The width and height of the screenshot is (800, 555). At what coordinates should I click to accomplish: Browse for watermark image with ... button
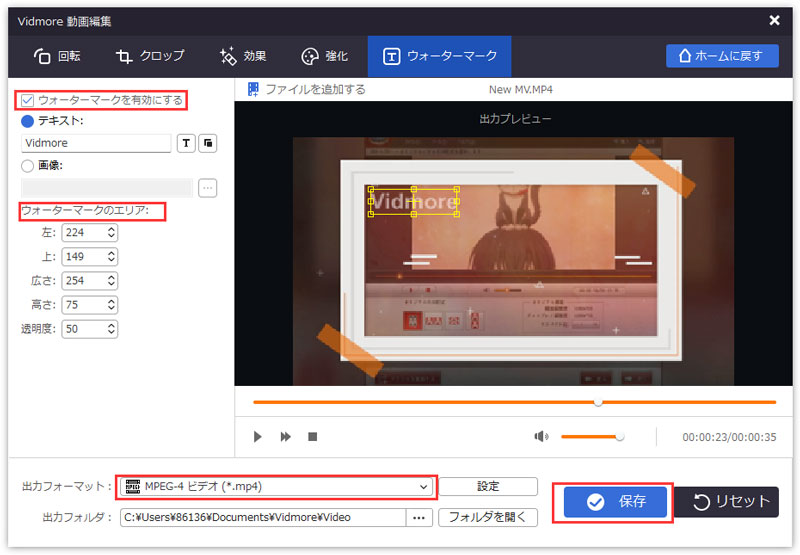click(208, 188)
